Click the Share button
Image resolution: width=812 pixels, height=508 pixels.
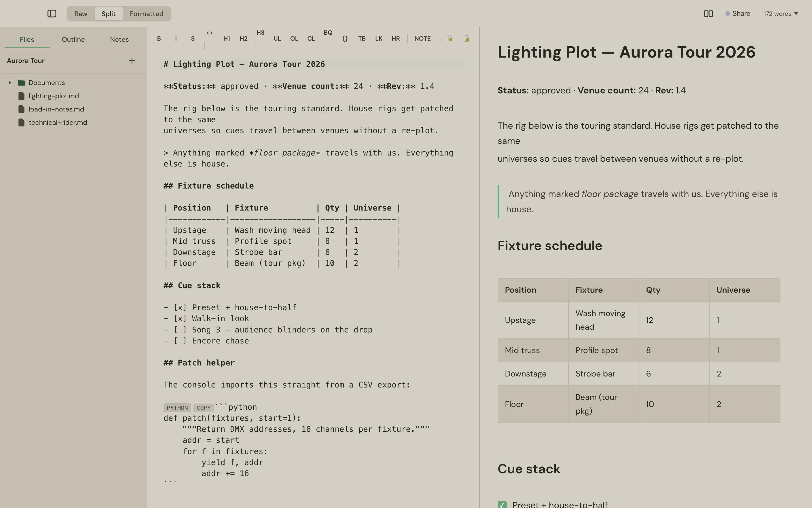[738, 14]
